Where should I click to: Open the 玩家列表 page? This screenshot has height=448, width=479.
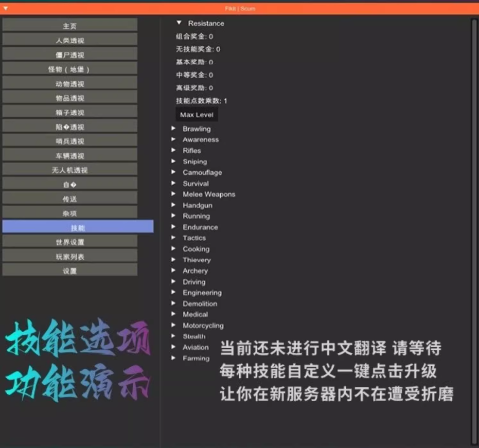pos(70,256)
